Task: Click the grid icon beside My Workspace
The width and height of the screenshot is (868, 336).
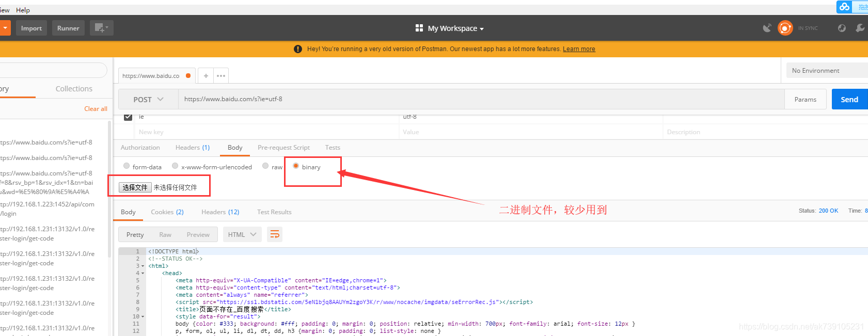Action: [419, 28]
